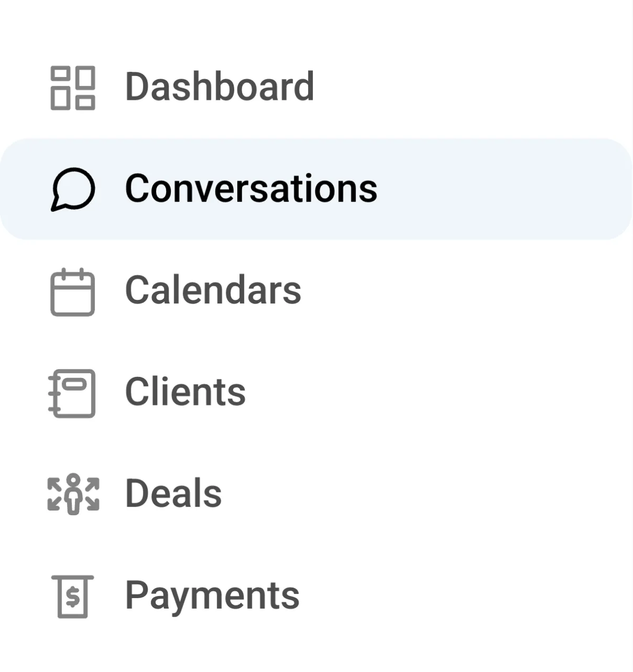Click the Conversations speech bubble icon
633x672 pixels.
tap(73, 189)
